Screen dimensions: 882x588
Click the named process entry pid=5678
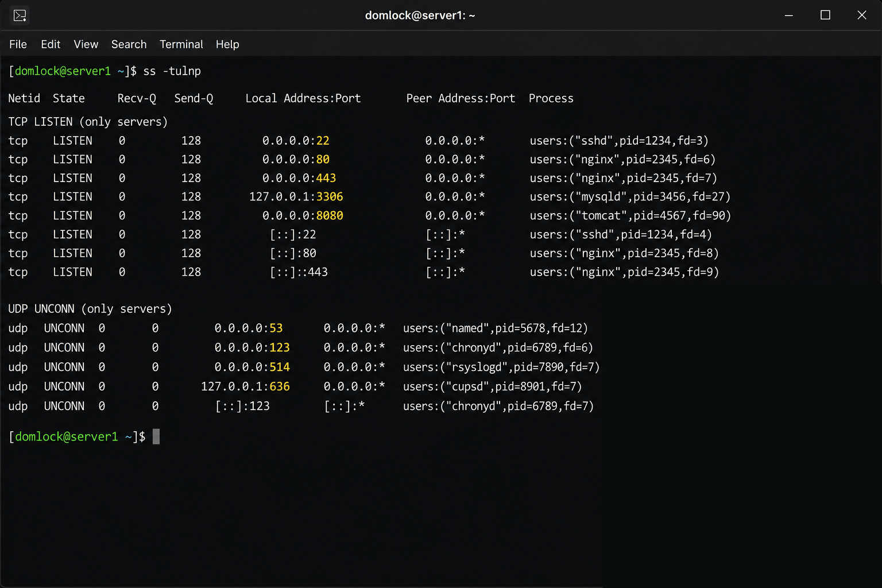click(496, 328)
